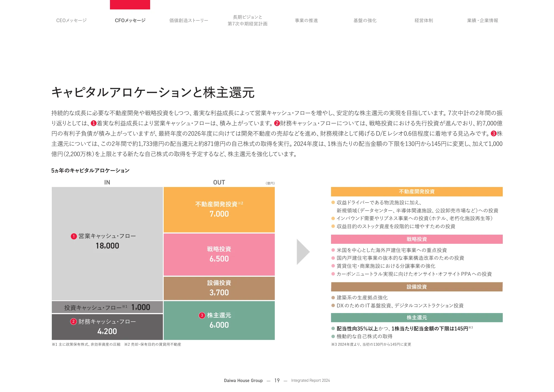Open the CEOメッセージ tab

pos(71,21)
